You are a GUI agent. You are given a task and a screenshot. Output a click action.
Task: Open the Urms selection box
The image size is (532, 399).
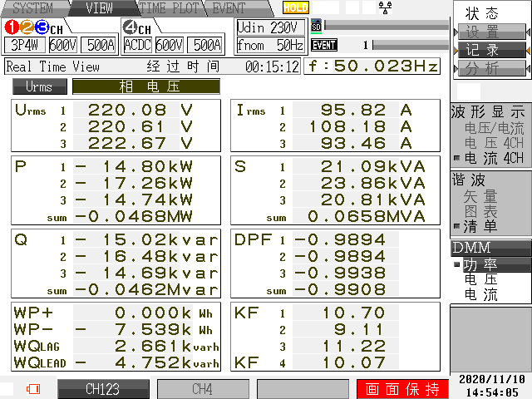click(x=39, y=86)
